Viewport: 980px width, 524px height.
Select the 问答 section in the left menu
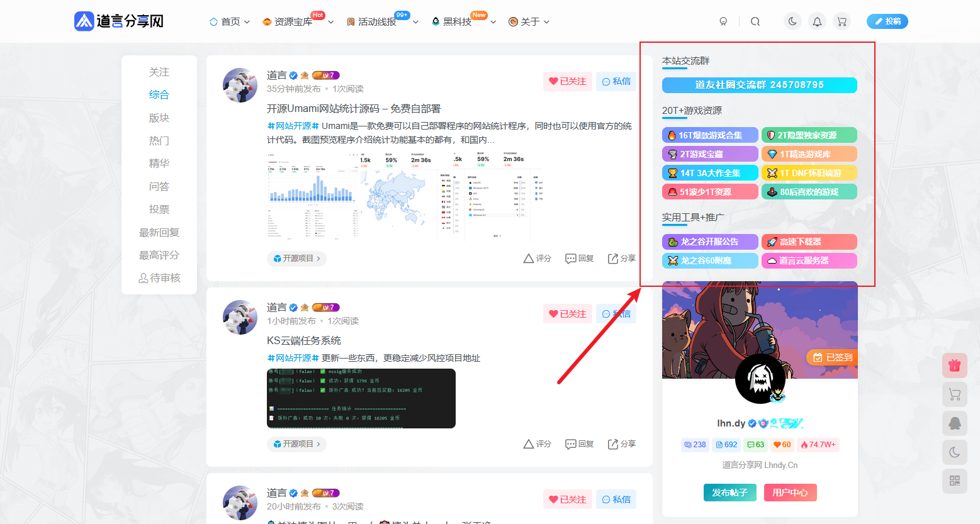coord(159,186)
